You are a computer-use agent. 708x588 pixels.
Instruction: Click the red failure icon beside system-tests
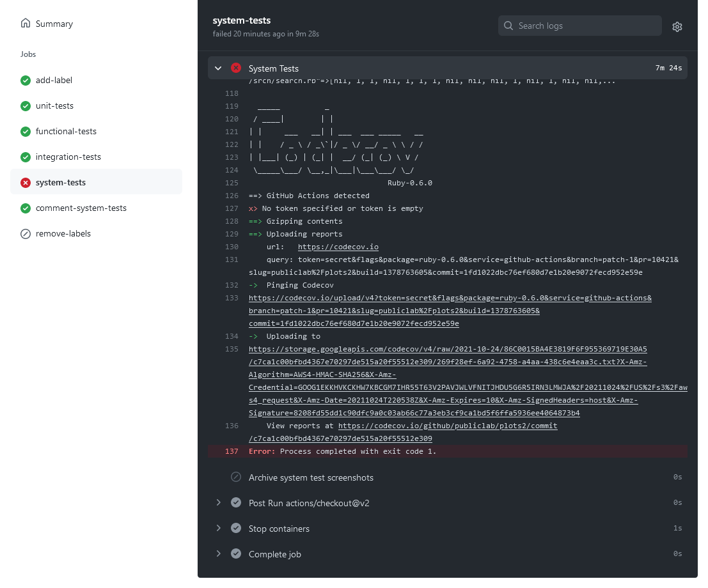[26, 182]
